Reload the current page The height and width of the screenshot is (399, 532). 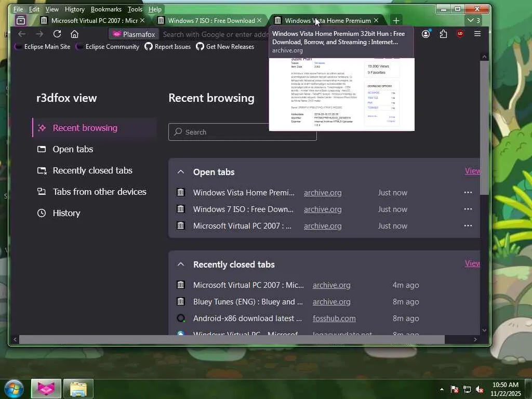coord(57,34)
